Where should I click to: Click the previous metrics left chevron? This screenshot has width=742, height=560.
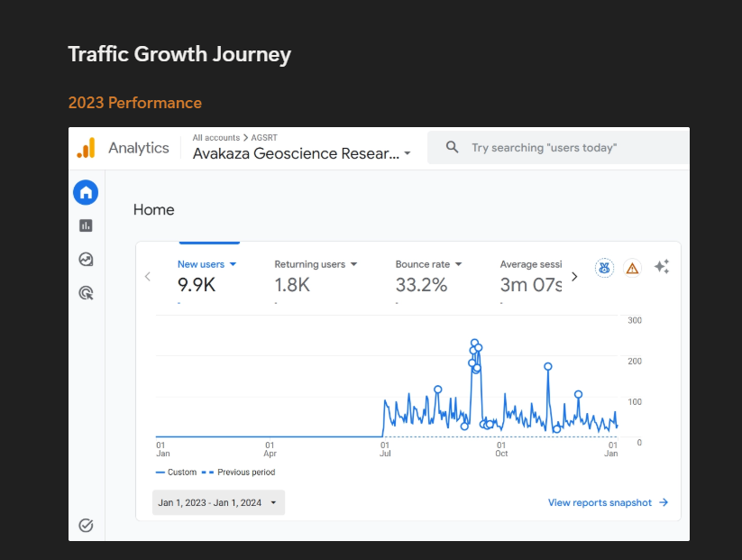tap(148, 277)
